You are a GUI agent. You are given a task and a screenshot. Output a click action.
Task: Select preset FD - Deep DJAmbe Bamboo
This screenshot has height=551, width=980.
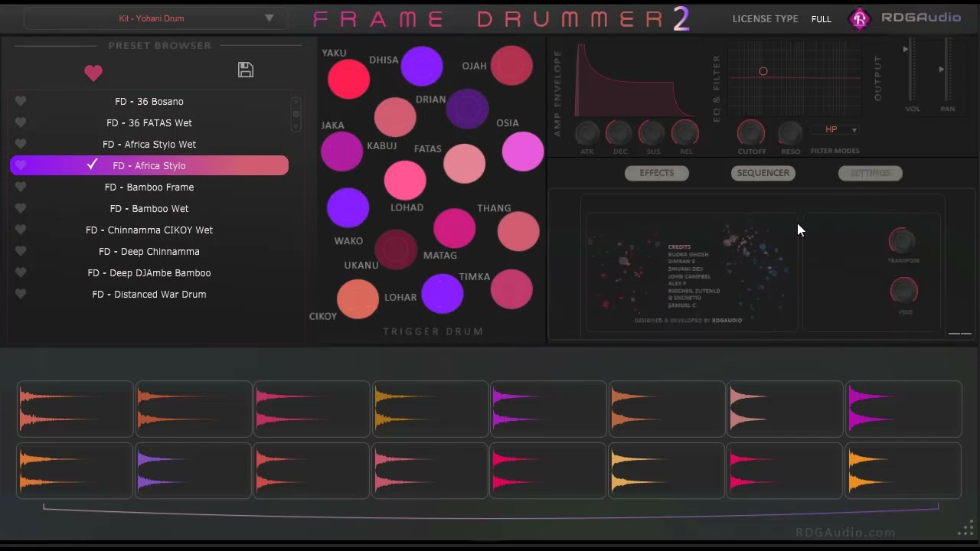[149, 272]
